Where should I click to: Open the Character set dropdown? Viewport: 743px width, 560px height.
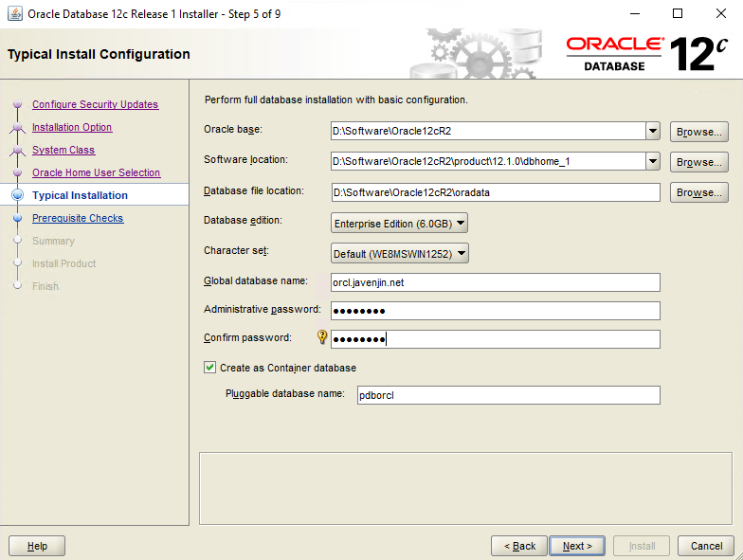coord(400,254)
